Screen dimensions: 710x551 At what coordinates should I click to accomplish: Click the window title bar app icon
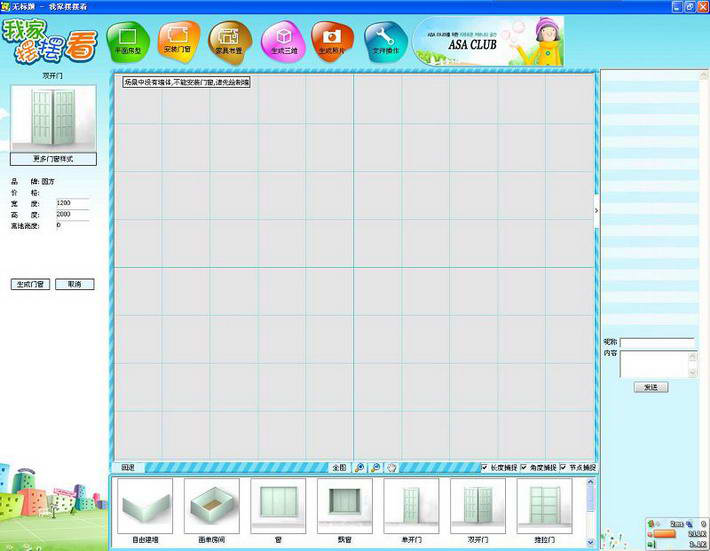point(5,7)
